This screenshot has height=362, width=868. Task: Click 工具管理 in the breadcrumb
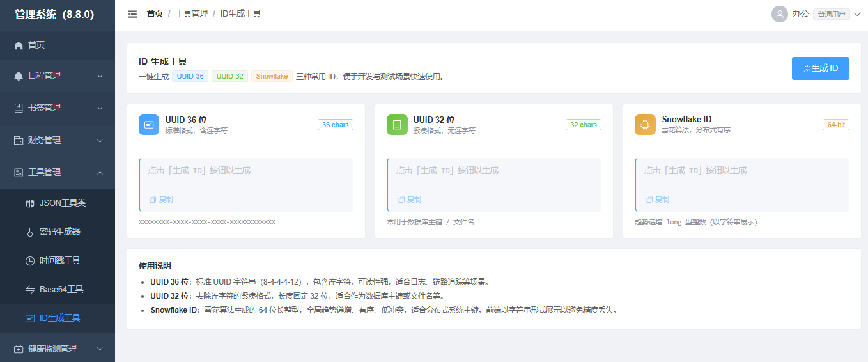coord(192,13)
